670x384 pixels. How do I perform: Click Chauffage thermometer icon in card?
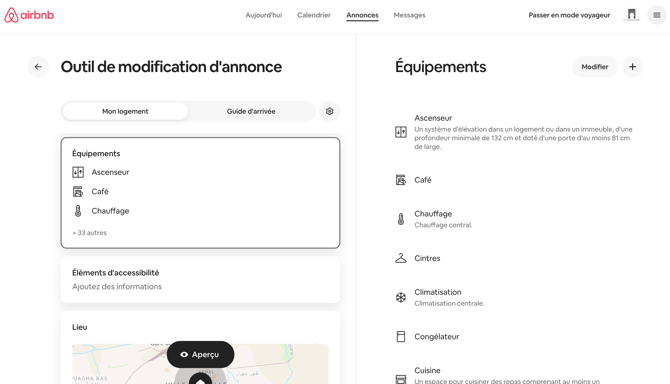(78, 211)
